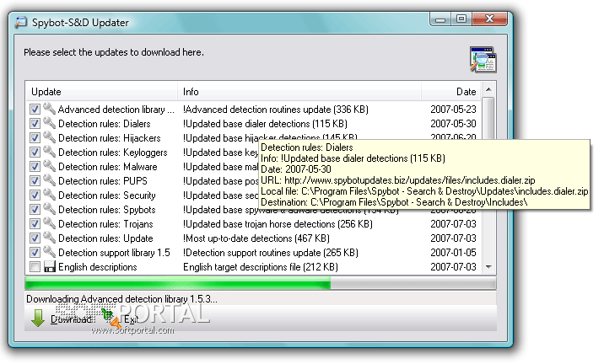Screen dimensions: 604x364
Task: Click "!Most up-to-date detections (467 KB)" info
Action: pos(256,238)
